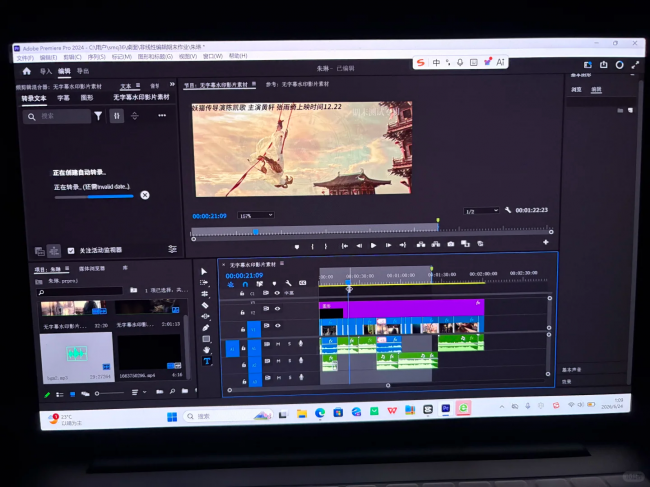Click the timeline purple graphics clip
The width and height of the screenshot is (650, 487).
click(401, 309)
